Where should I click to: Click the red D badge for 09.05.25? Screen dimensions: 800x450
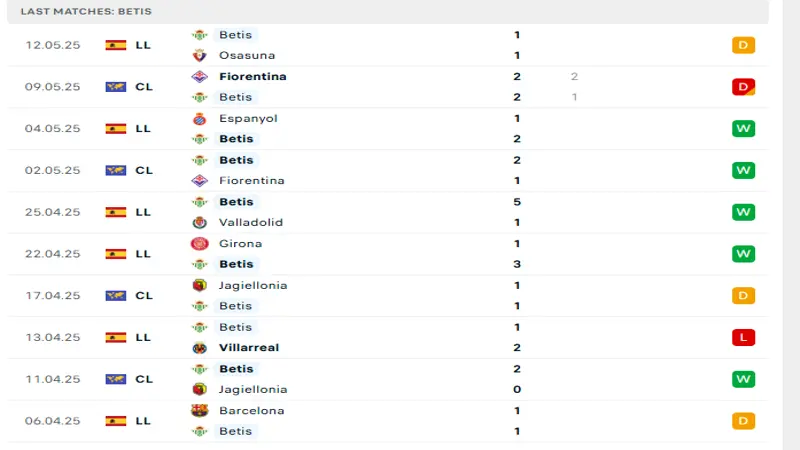coord(743,87)
